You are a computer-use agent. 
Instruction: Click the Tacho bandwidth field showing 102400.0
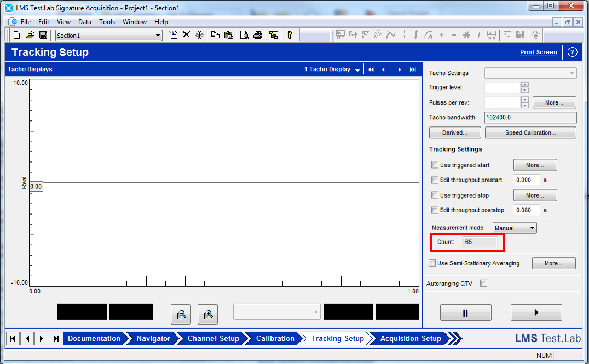tap(530, 117)
